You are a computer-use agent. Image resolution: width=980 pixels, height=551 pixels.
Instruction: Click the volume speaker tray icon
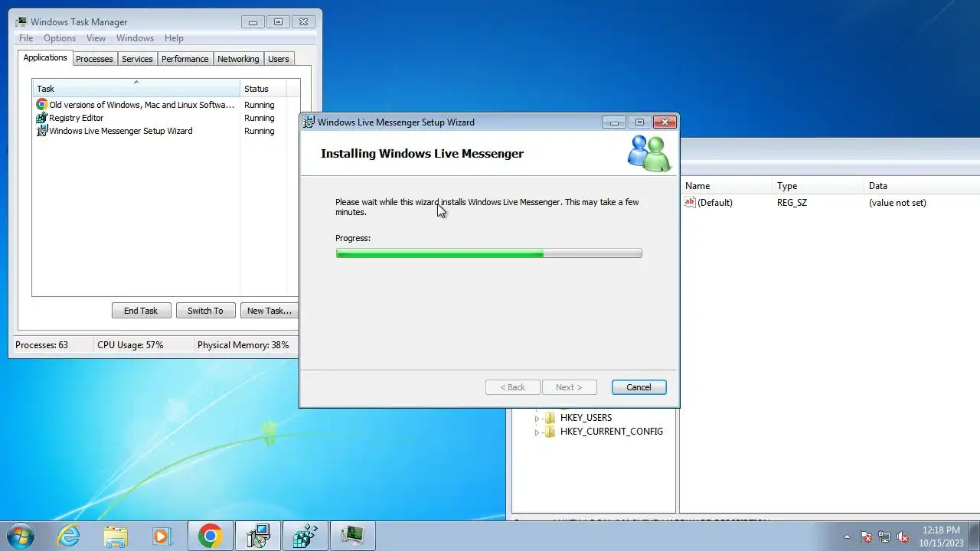(x=903, y=536)
